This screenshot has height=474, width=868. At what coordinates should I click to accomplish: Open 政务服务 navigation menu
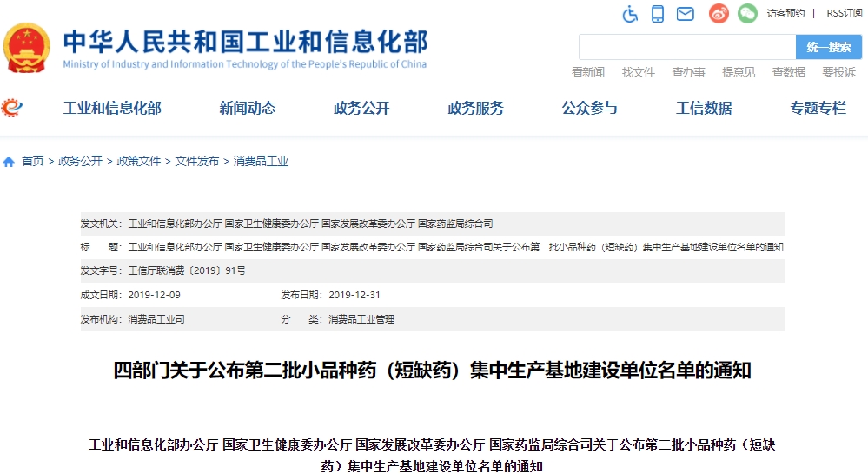point(475,108)
